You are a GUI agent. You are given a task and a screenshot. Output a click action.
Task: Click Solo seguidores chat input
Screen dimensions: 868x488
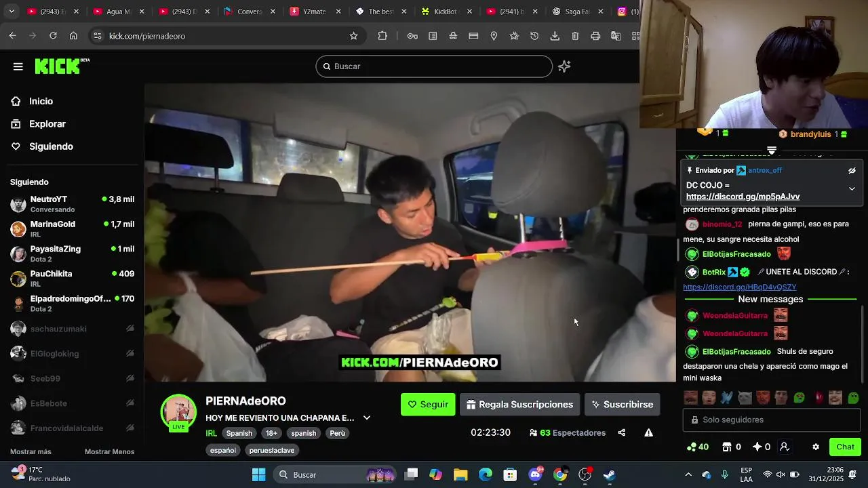[x=772, y=420]
